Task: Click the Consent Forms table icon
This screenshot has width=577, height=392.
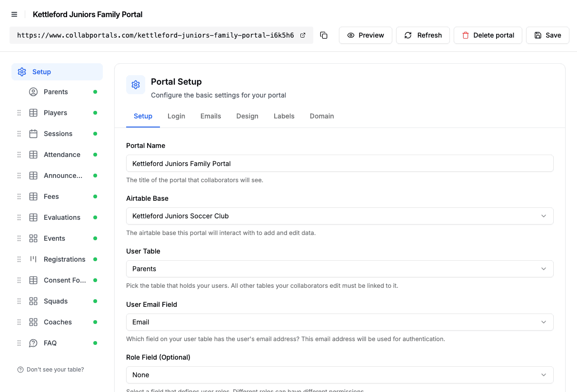Action: (33, 280)
